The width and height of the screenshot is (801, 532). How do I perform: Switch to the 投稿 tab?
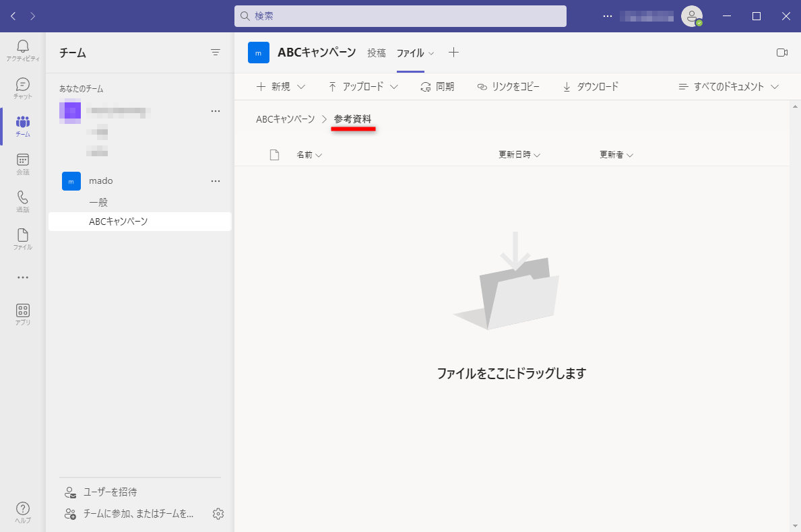pyautogui.click(x=377, y=52)
